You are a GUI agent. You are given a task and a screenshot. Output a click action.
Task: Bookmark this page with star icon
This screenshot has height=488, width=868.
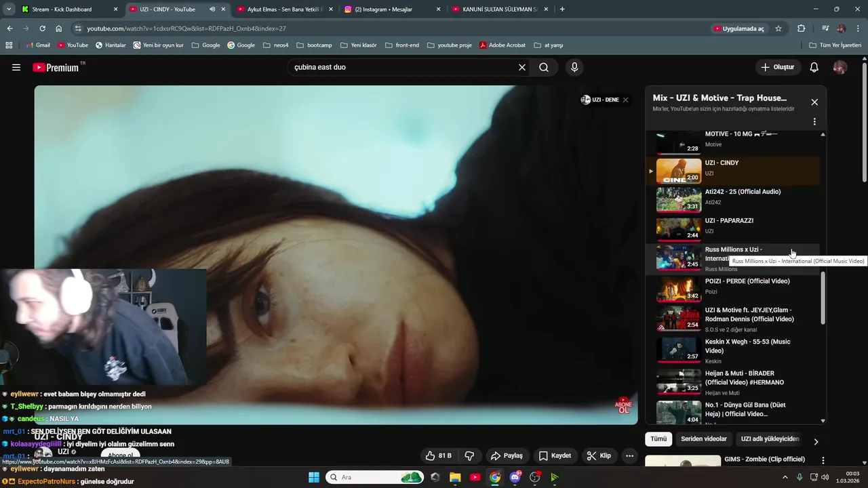778,28
